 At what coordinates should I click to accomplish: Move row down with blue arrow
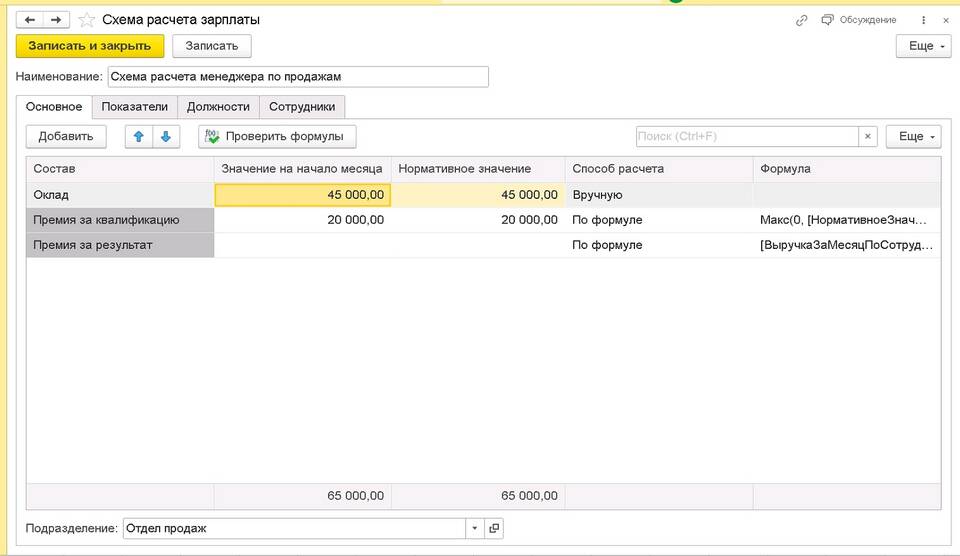tap(165, 137)
